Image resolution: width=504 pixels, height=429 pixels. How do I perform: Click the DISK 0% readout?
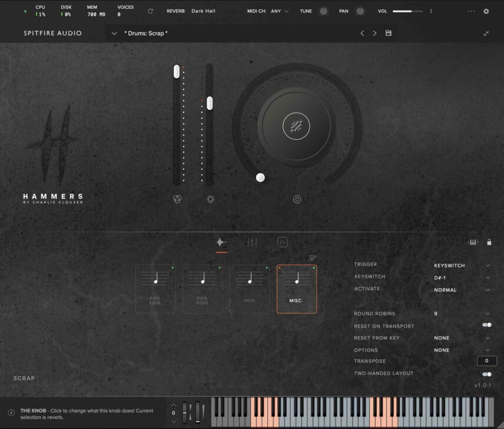(66, 15)
